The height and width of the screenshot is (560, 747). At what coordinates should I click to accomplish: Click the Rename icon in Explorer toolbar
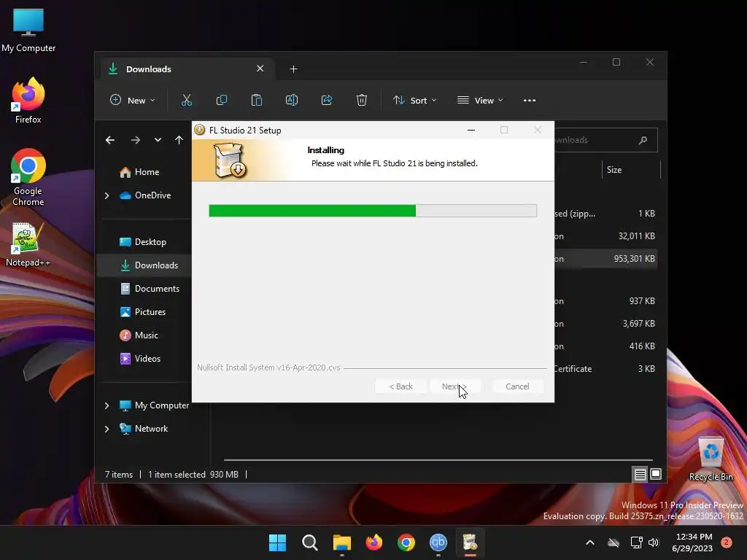coord(292,100)
